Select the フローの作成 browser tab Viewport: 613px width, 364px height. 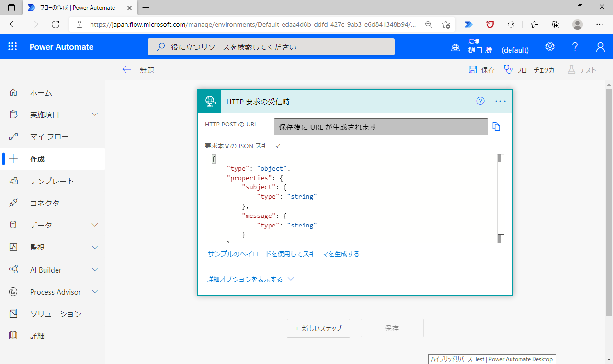tap(79, 8)
